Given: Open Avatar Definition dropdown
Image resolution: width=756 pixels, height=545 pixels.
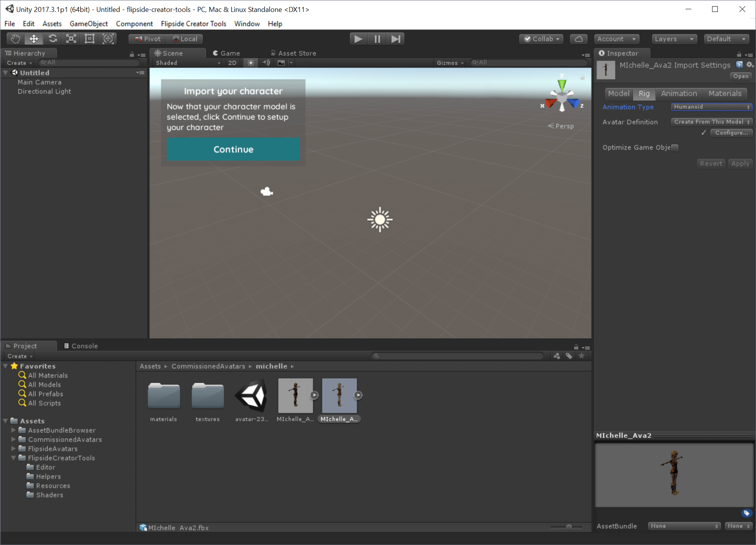Looking at the screenshot, I should (712, 122).
